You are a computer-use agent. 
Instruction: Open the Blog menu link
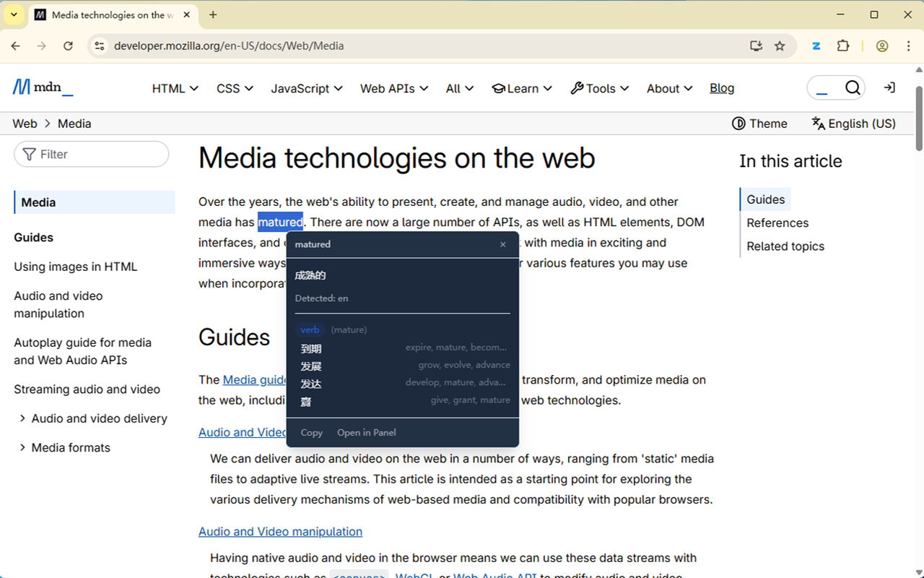point(721,88)
